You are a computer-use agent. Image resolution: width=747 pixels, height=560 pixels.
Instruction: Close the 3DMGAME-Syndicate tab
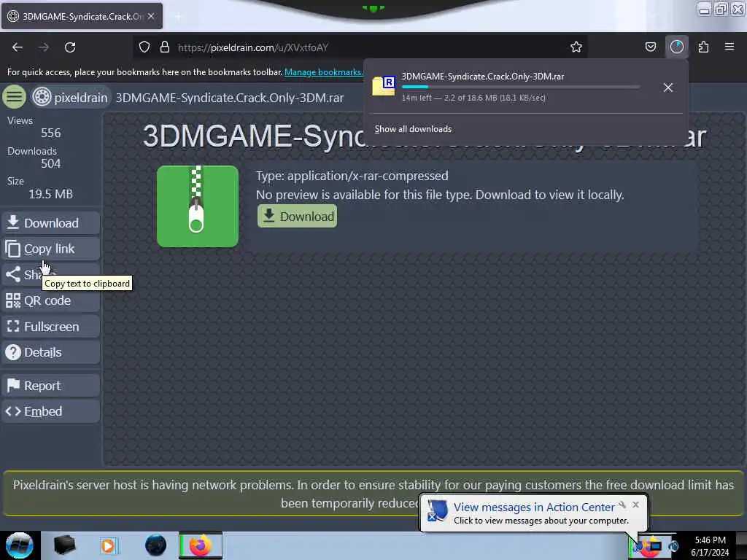click(x=151, y=16)
